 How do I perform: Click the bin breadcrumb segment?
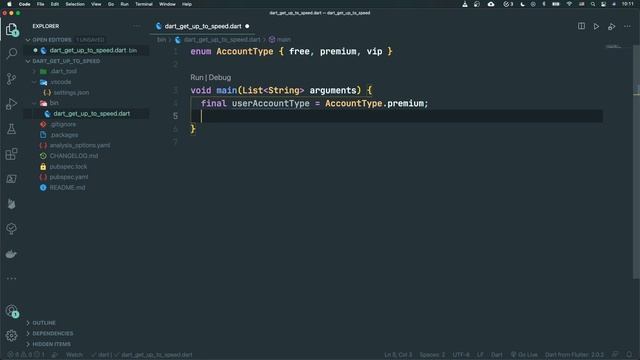click(162, 40)
